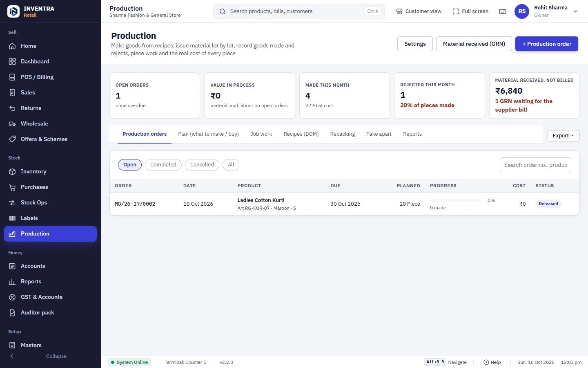This screenshot has width=588, height=368.
Task: Click the POS / Billing icon
Action: click(12, 77)
